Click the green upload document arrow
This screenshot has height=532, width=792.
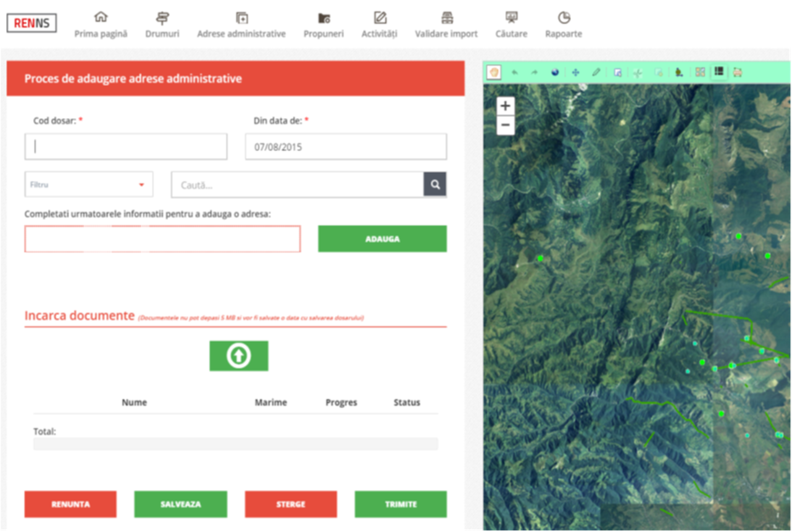[x=238, y=356]
